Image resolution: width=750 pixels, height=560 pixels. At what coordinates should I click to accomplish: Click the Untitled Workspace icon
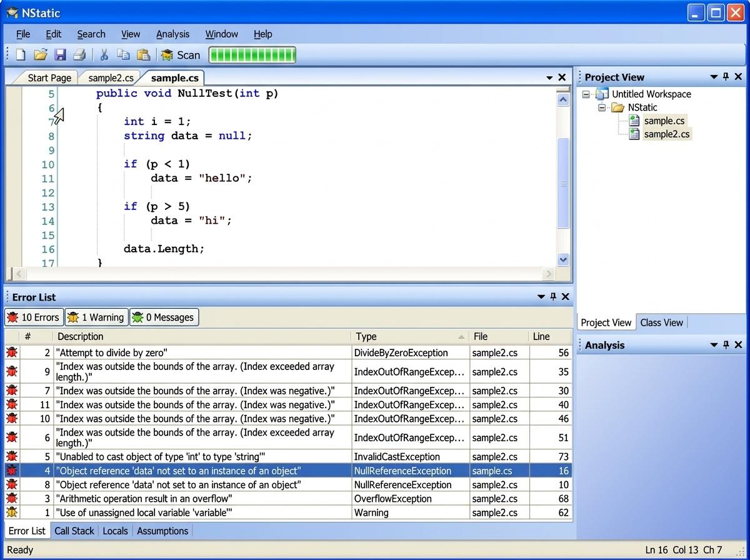(x=602, y=94)
